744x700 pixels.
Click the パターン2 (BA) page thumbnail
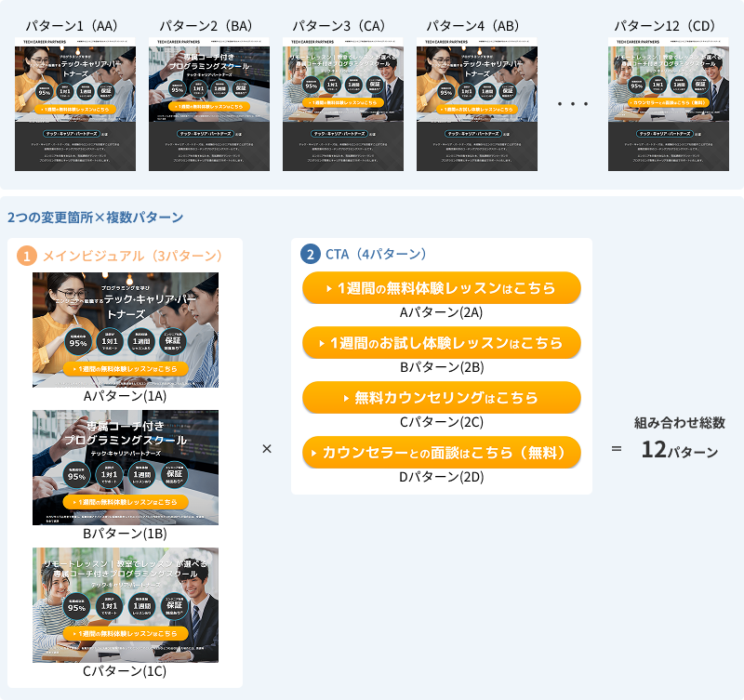pos(209,104)
